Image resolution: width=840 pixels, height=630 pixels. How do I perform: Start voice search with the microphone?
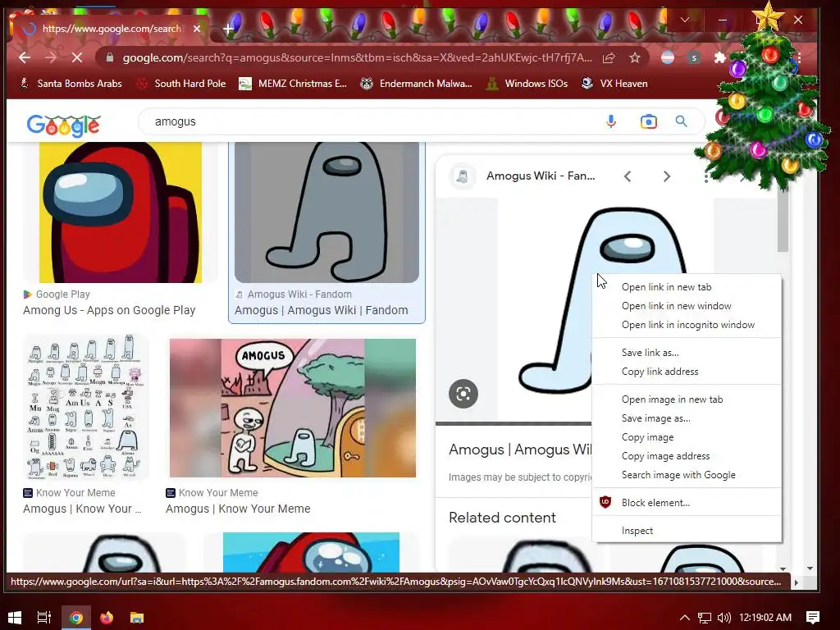[x=610, y=121]
